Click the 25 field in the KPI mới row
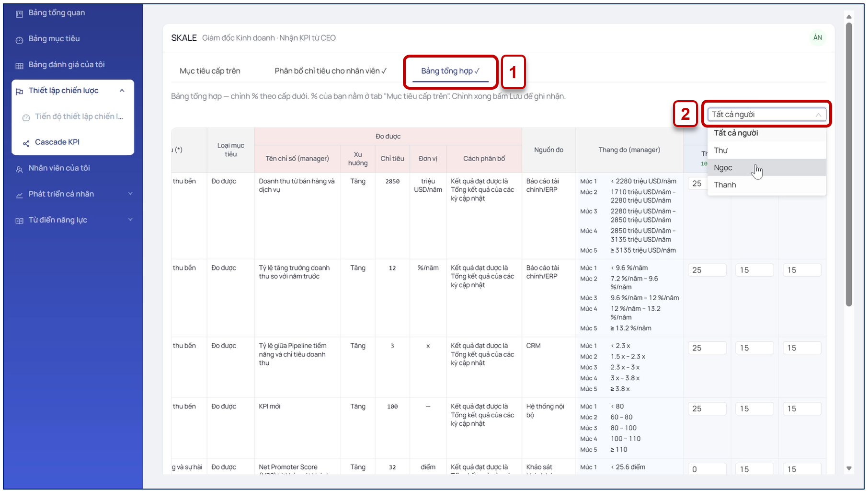This screenshot has height=491, width=868. pyautogui.click(x=707, y=409)
